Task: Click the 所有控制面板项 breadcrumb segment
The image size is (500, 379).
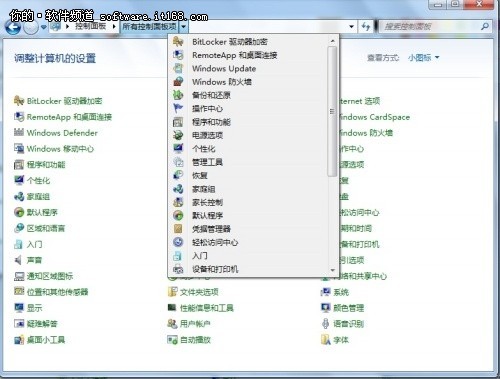Action: coord(149,26)
